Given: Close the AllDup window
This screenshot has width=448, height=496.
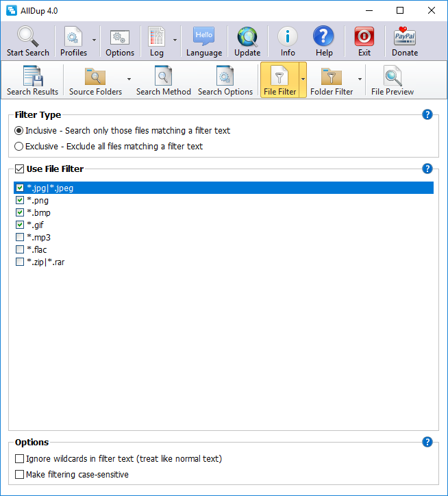Looking at the screenshot, I should (x=432, y=10).
